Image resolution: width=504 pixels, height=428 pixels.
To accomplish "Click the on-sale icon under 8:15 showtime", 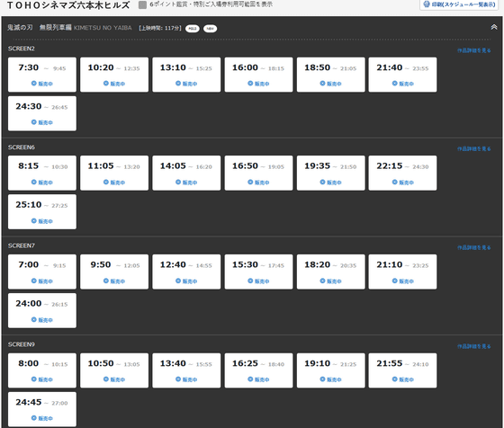I will coord(34,182).
